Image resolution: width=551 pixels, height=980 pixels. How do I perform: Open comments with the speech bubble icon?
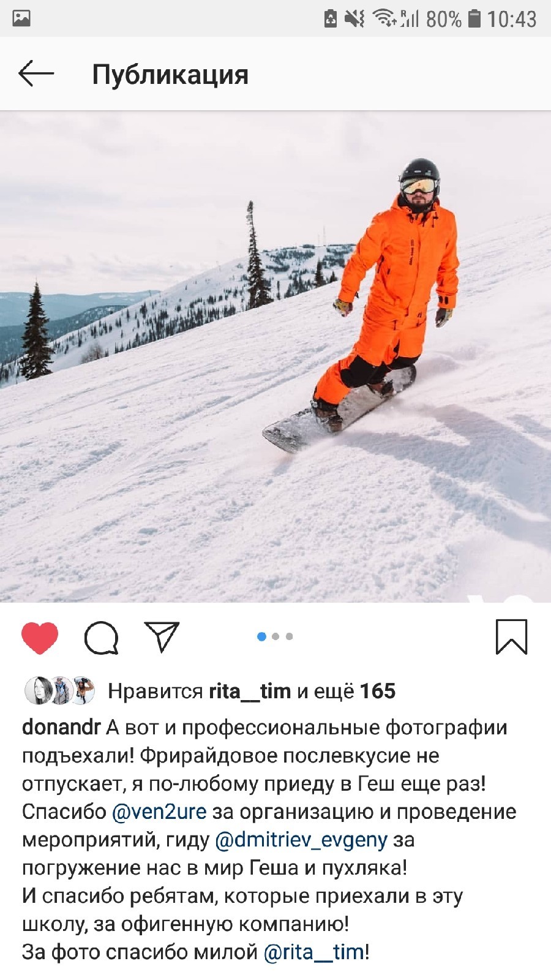click(x=101, y=638)
